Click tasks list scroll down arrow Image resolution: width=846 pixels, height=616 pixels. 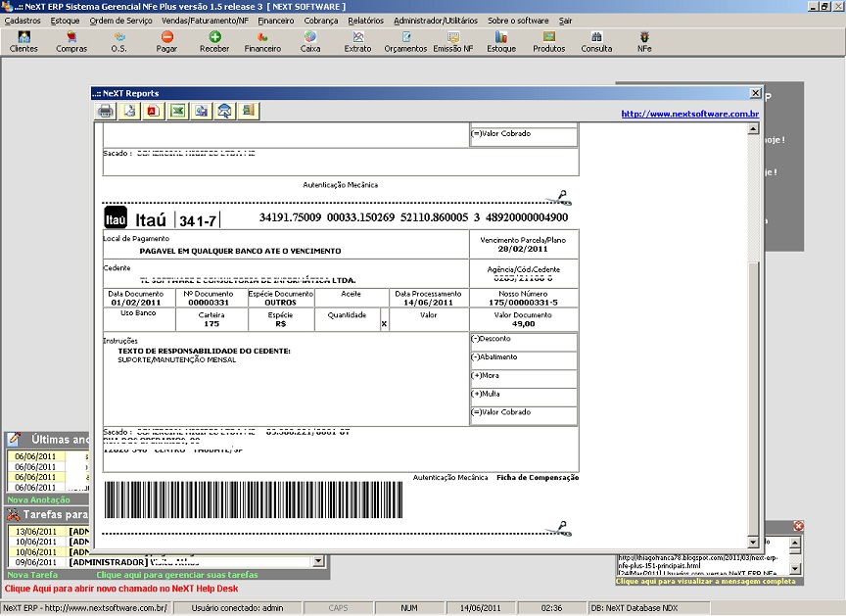318,561
